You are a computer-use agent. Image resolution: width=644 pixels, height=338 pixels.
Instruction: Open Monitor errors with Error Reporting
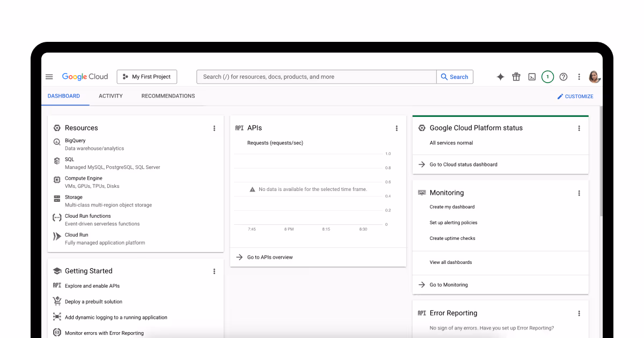tap(104, 333)
